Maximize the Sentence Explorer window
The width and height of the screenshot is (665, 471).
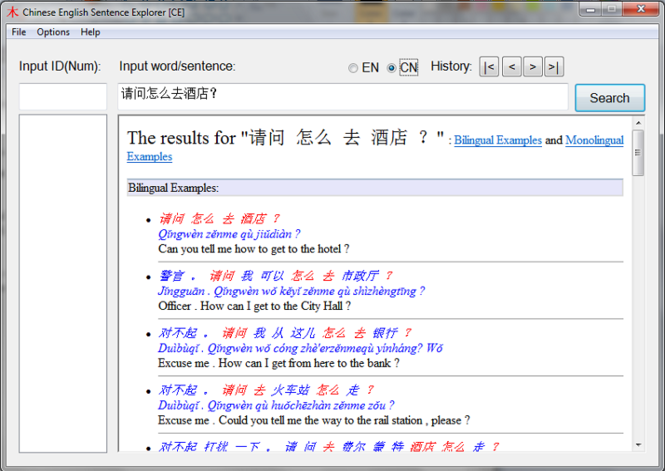point(612,9)
